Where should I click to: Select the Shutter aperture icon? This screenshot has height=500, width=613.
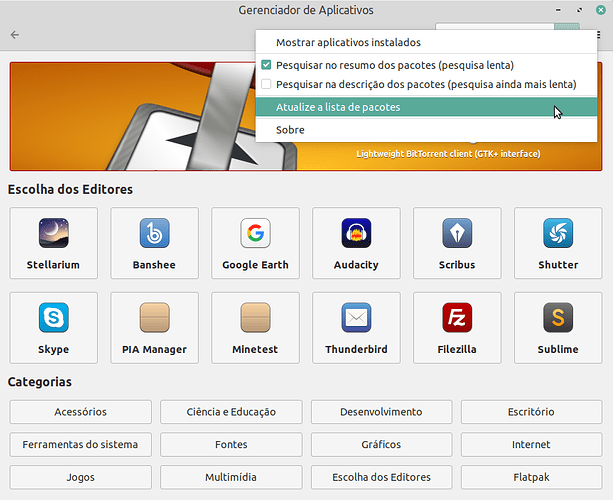click(x=558, y=233)
